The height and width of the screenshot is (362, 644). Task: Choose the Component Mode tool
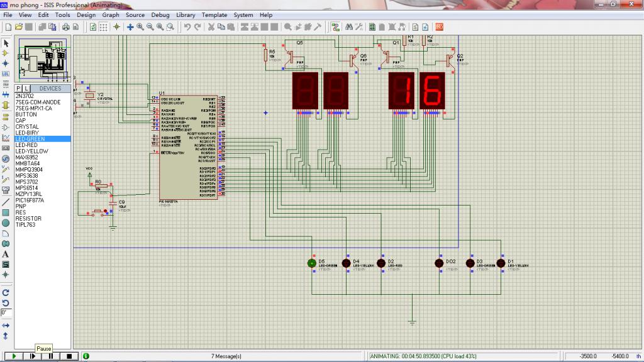click(x=6, y=53)
